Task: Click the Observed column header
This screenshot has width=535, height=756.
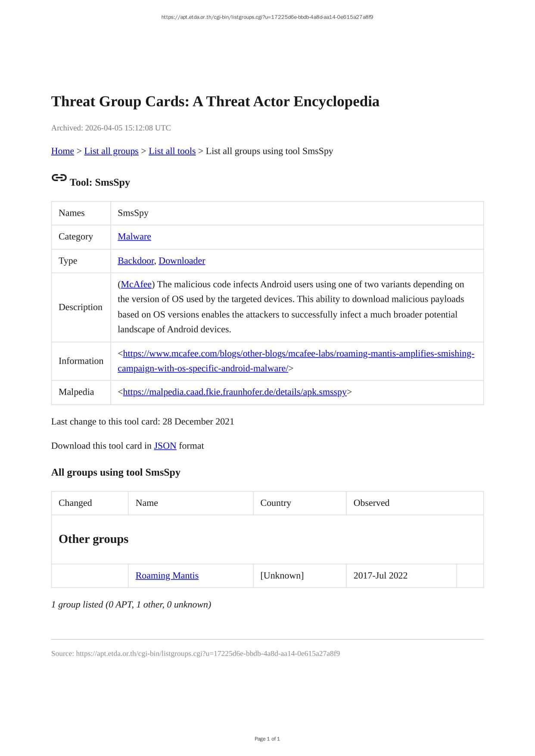Action: point(371,503)
